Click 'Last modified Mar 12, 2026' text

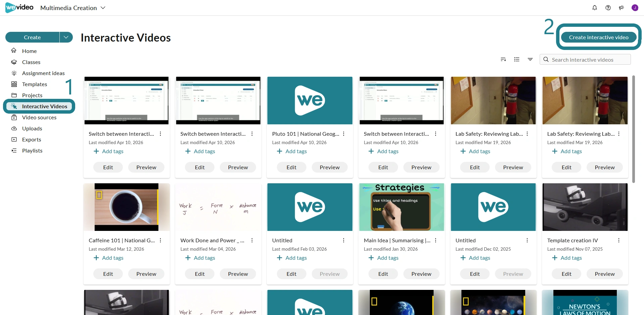pos(116,249)
